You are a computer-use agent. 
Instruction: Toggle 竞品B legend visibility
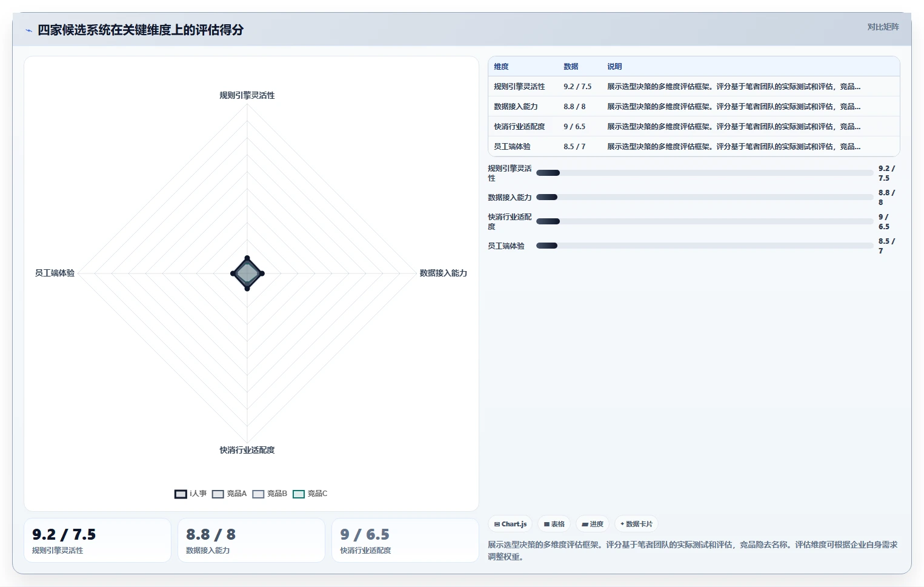[259, 494]
